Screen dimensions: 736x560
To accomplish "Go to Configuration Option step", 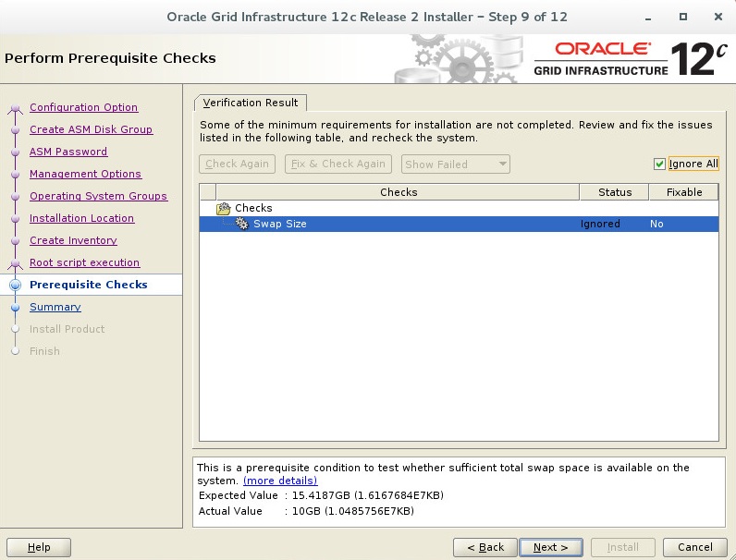I will pyautogui.click(x=83, y=107).
